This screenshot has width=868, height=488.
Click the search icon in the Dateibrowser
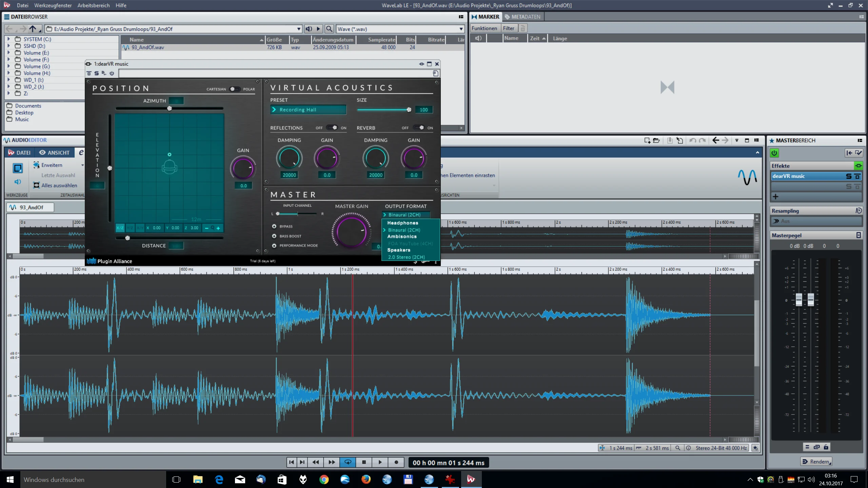329,29
